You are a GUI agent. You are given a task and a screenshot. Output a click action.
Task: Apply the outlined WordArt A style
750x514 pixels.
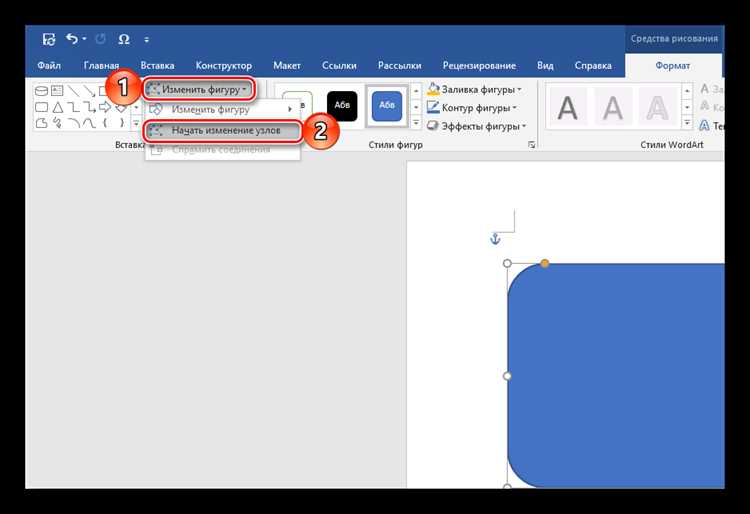(658, 108)
